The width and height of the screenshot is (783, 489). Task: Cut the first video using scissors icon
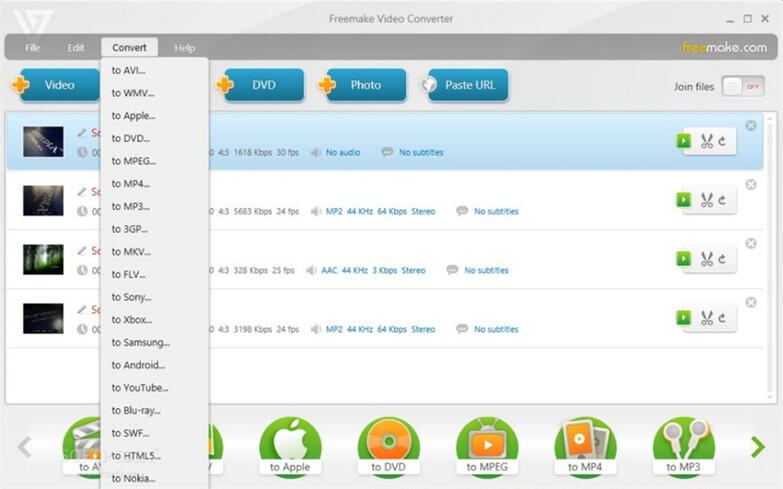click(x=707, y=141)
